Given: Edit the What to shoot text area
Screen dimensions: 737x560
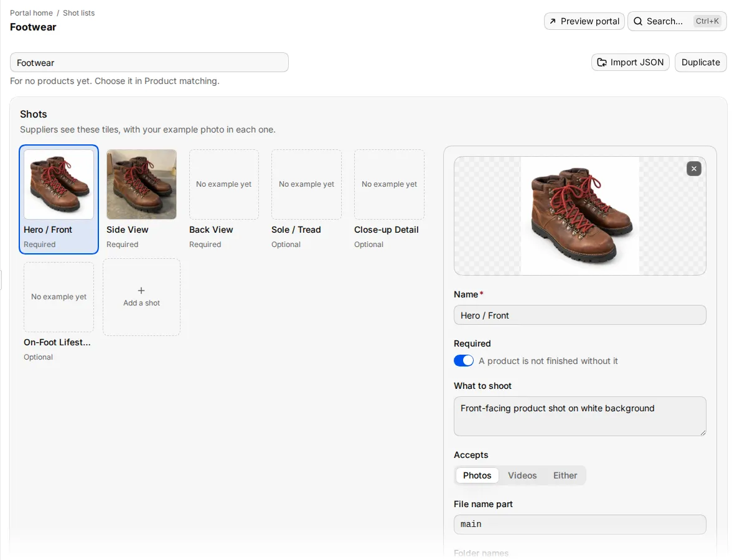Looking at the screenshot, I should [x=580, y=416].
